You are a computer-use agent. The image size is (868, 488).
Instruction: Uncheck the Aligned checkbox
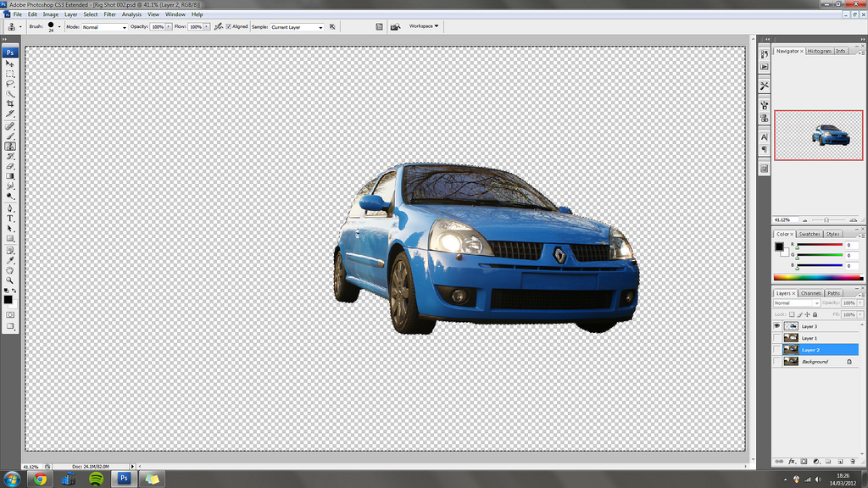(228, 26)
